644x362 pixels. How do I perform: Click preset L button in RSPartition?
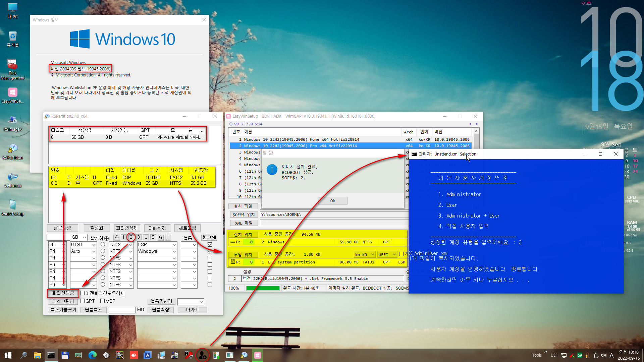pos(146,237)
